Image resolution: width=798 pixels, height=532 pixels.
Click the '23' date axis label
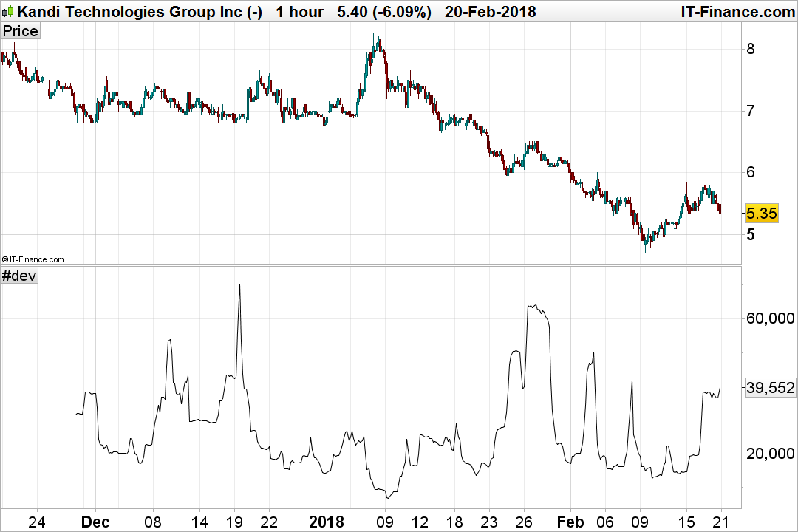coord(489,522)
